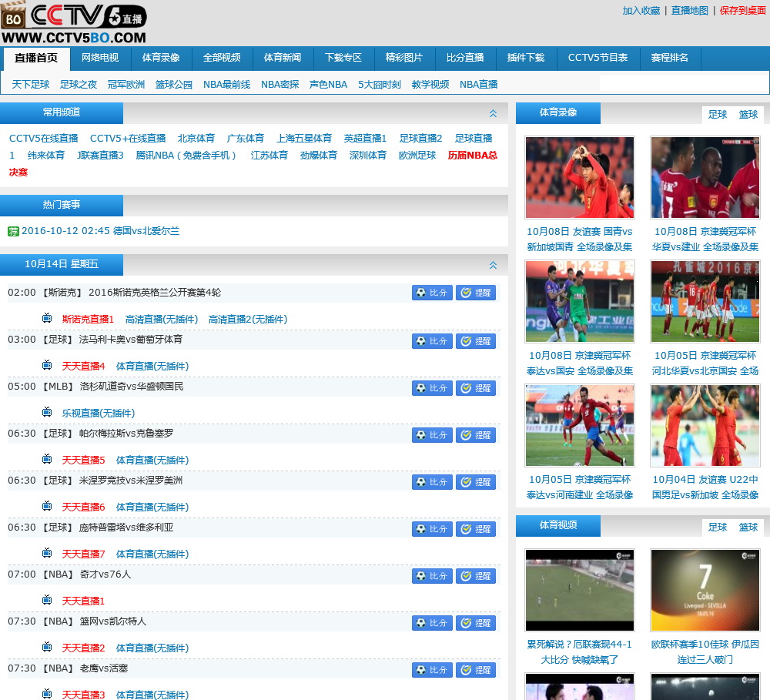
Task: Open thumbnail of 京津冀冠军杯 华夏vs建业 replay
Action: click(x=705, y=177)
